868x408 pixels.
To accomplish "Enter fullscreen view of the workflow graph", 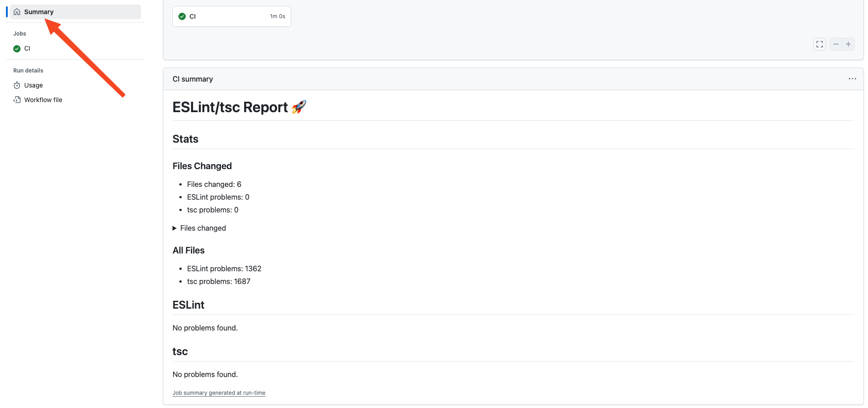I will tap(819, 44).
